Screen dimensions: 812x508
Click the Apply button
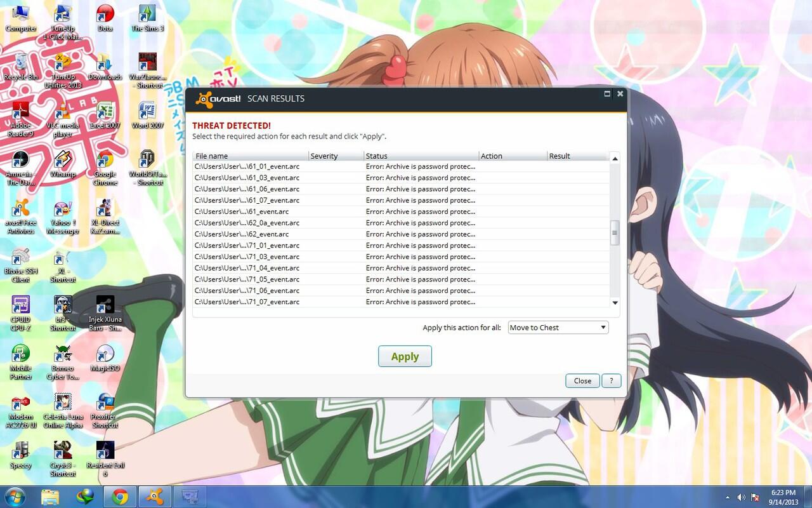(x=405, y=356)
